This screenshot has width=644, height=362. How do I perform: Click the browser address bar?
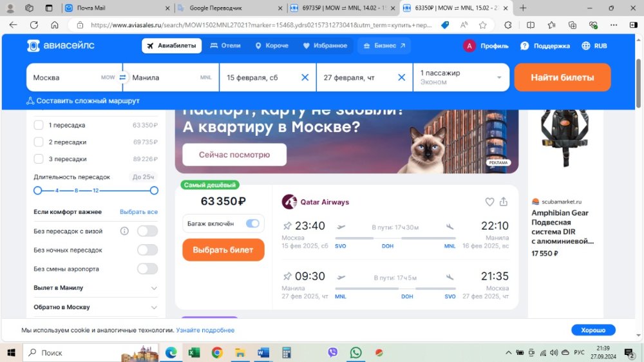point(261,25)
